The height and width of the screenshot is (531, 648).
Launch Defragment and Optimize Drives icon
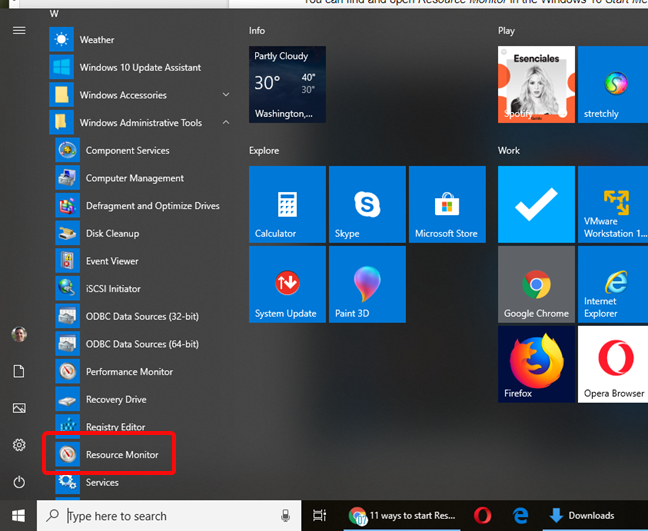[x=67, y=205]
